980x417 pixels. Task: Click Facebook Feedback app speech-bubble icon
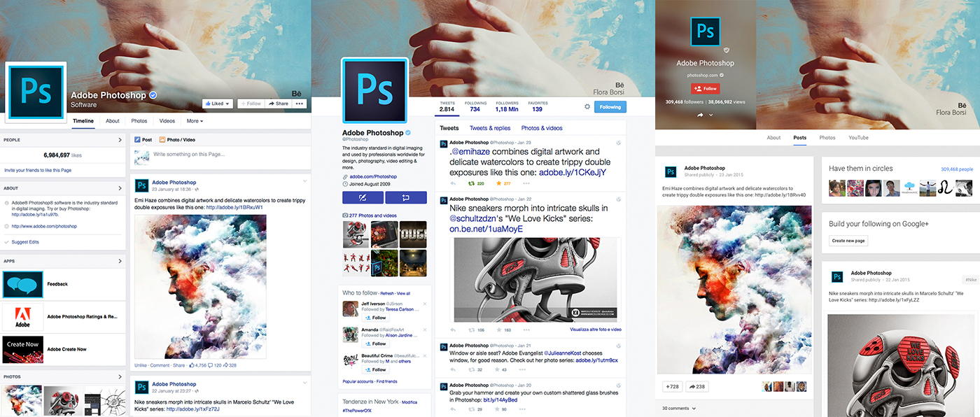pos(22,285)
